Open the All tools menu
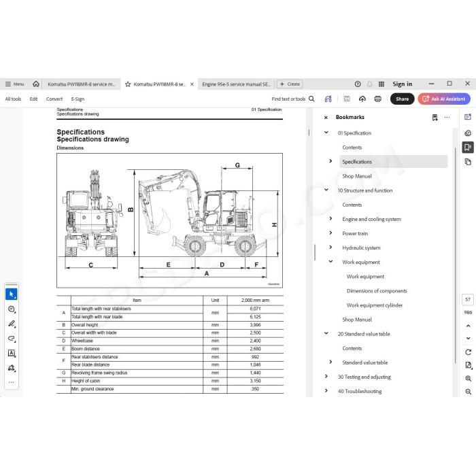Screen dimensions: 476x476 13,99
